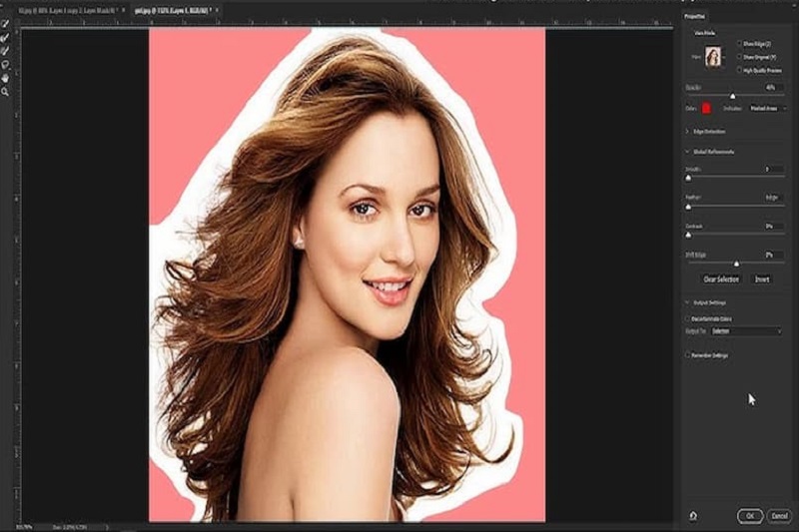Screen dimensions: 799x532
Task: Enable the Show Edge checkbox
Action: pyautogui.click(x=739, y=44)
